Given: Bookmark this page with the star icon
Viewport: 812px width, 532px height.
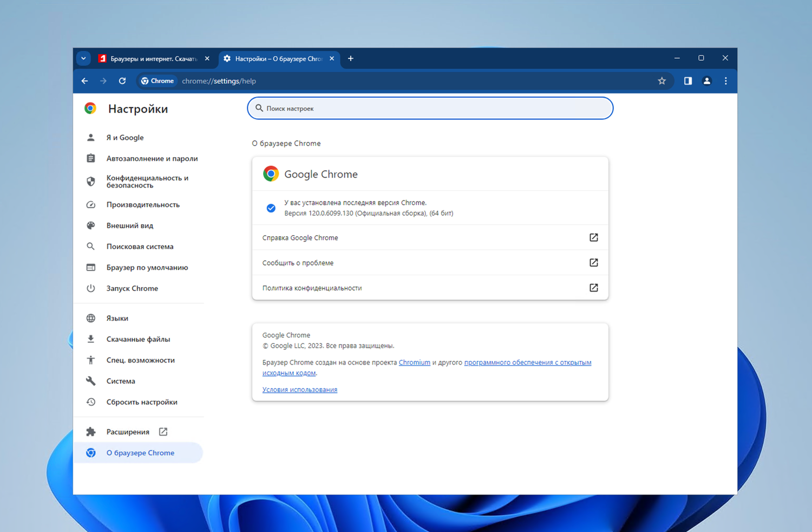Looking at the screenshot, I should pos(662,81).
